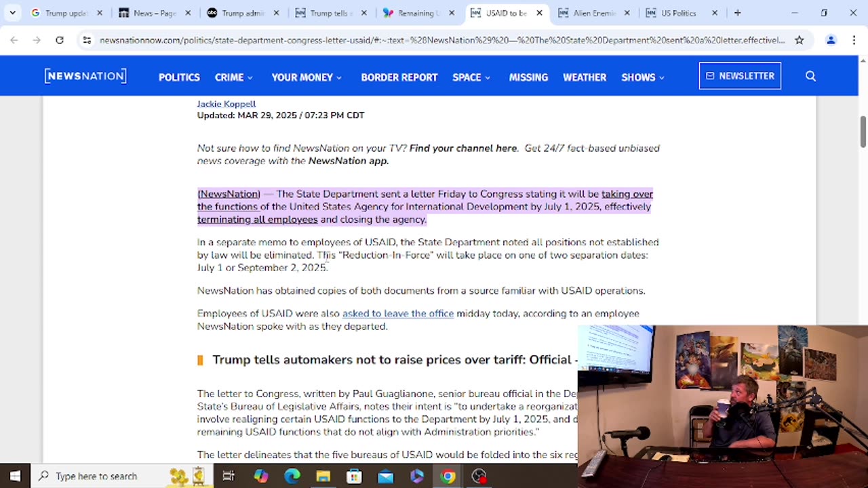Go forward with the browser forward arrow
The image size is (868, 488).
pyautogui.click(x=37, y=40)
